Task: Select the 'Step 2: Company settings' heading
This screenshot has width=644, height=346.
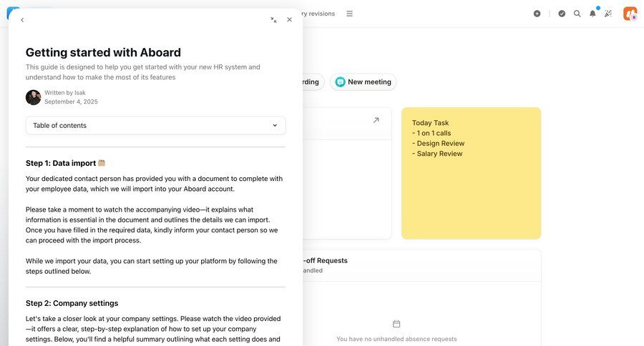Action: (72, 303)
